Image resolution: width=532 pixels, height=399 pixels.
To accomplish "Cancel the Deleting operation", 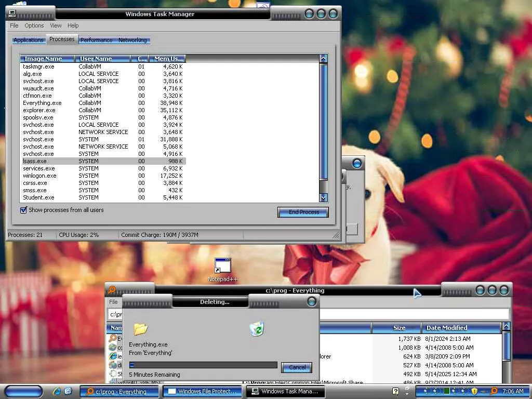I will (297, 367).
